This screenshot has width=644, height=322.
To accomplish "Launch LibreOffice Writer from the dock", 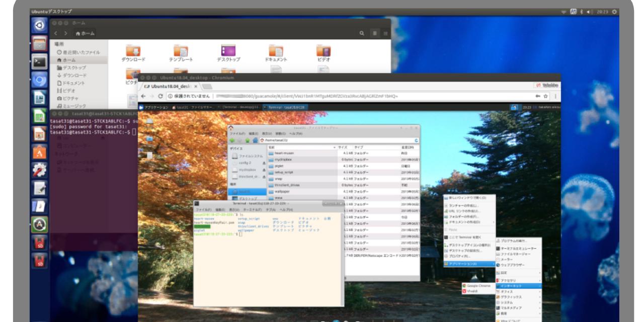I will (x=40, y=98).
